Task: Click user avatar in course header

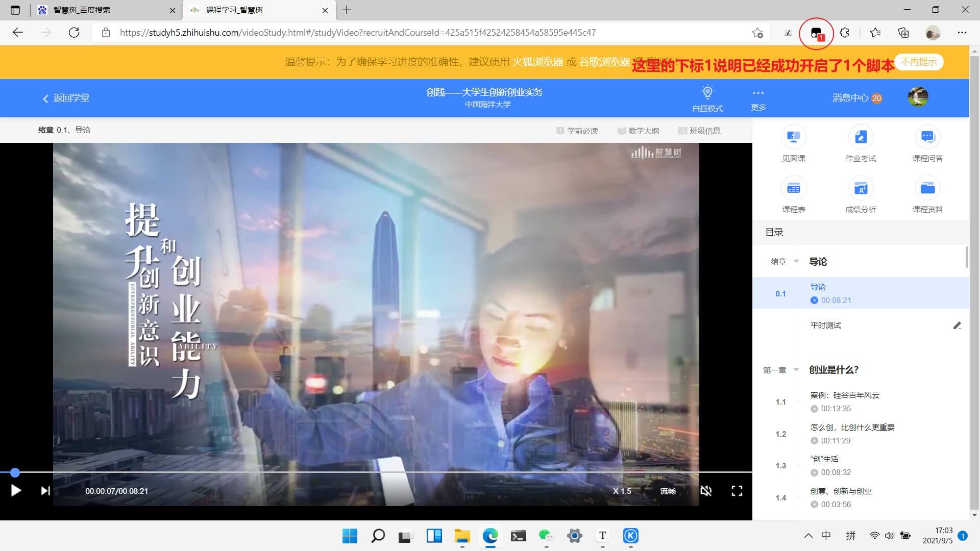Action: (918, 97)
